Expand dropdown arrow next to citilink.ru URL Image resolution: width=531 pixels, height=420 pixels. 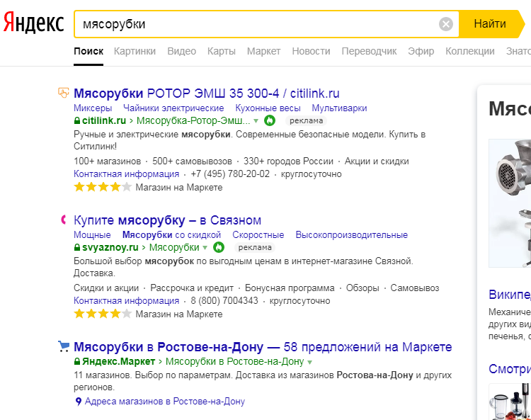pyautogui.click(x=256, y=121)
